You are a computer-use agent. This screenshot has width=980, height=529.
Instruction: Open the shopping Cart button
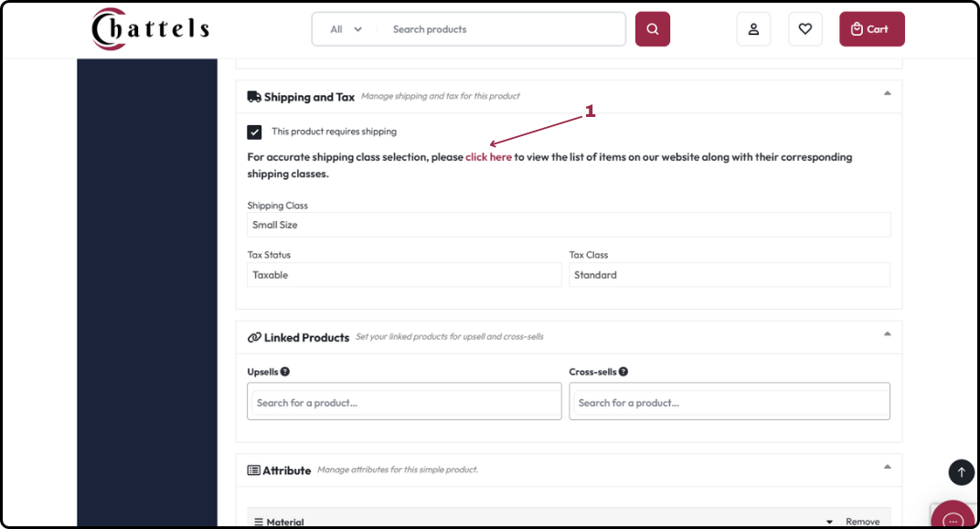click(x=872, y=28)
